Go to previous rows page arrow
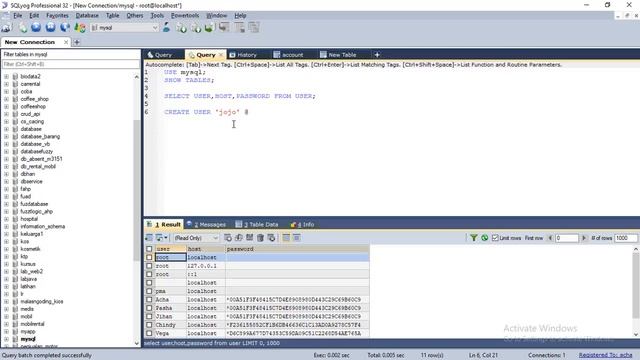Image resolution: width=640 pixels, height=360 pixels. [x=550, y=238]
